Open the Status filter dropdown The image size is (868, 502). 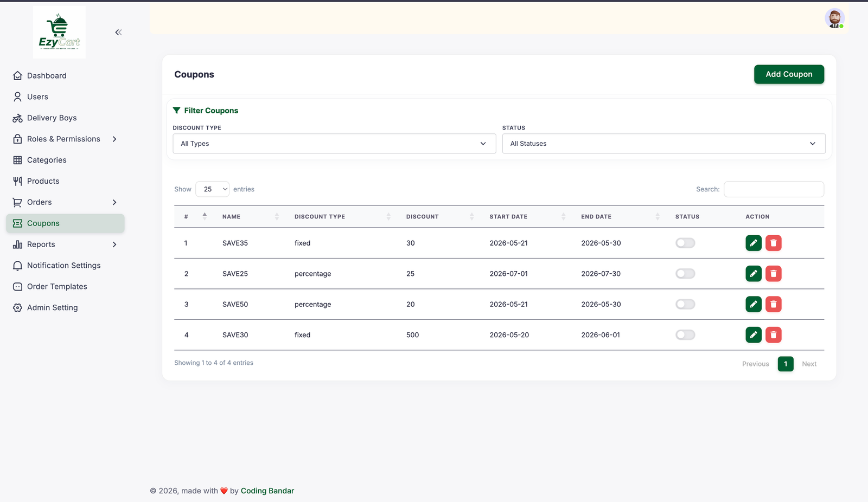click(664, 144)
